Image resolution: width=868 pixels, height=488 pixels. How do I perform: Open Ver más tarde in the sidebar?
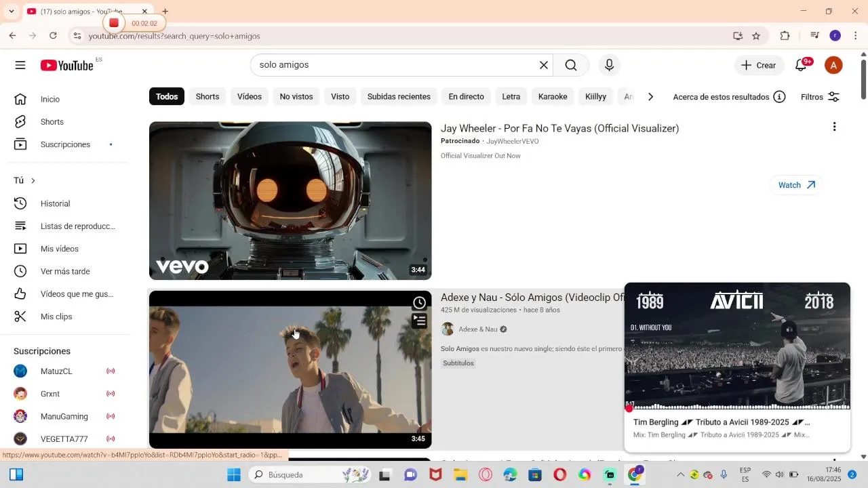point(65,271)
